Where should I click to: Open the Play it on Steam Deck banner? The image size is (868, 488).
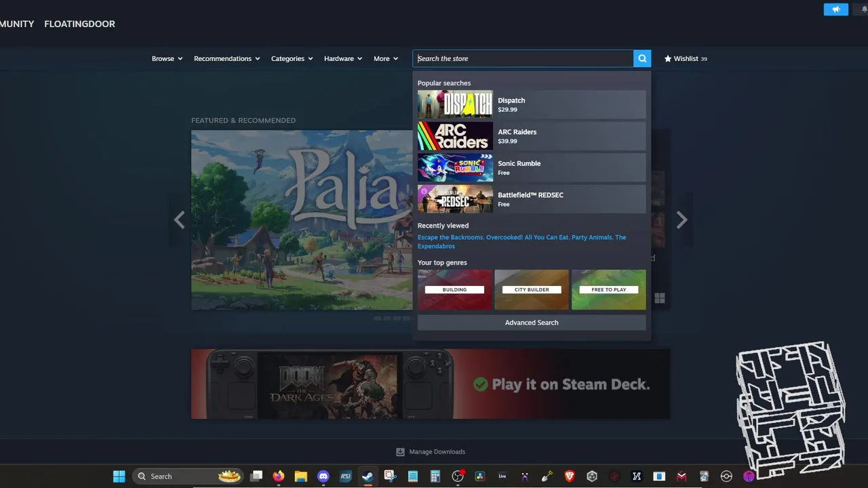(x=431, y=384)
